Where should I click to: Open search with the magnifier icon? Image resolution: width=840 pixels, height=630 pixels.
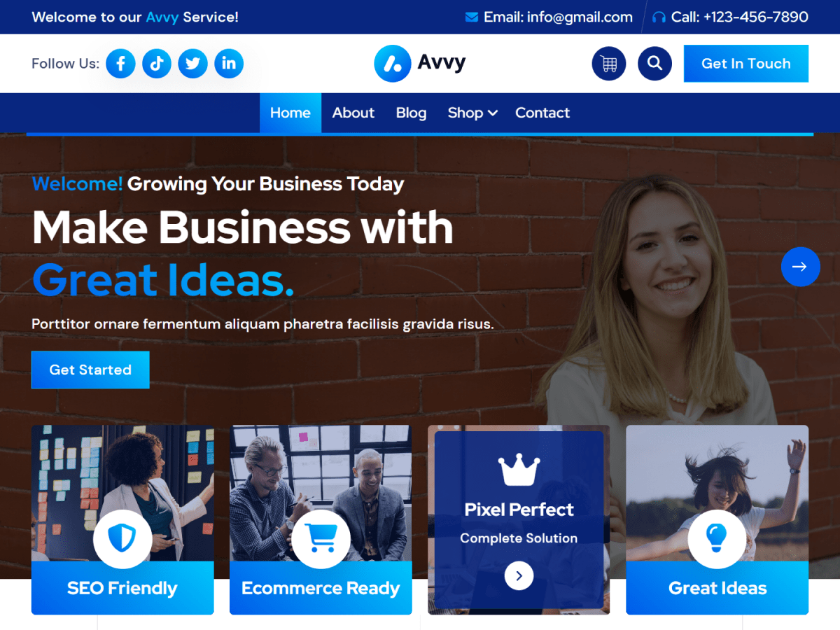coord(654,64)
